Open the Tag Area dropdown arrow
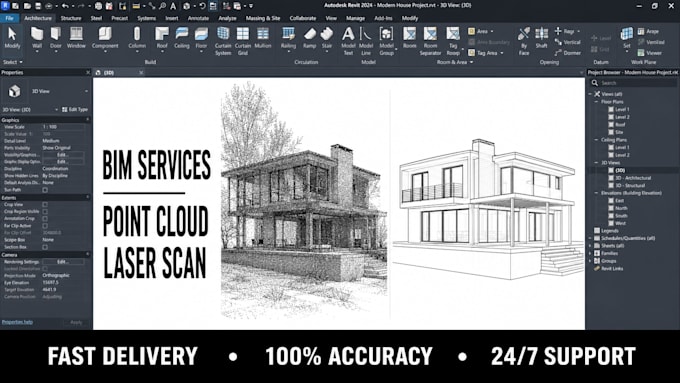Screen dimensions: 680x383 click(x=502, y=53)
